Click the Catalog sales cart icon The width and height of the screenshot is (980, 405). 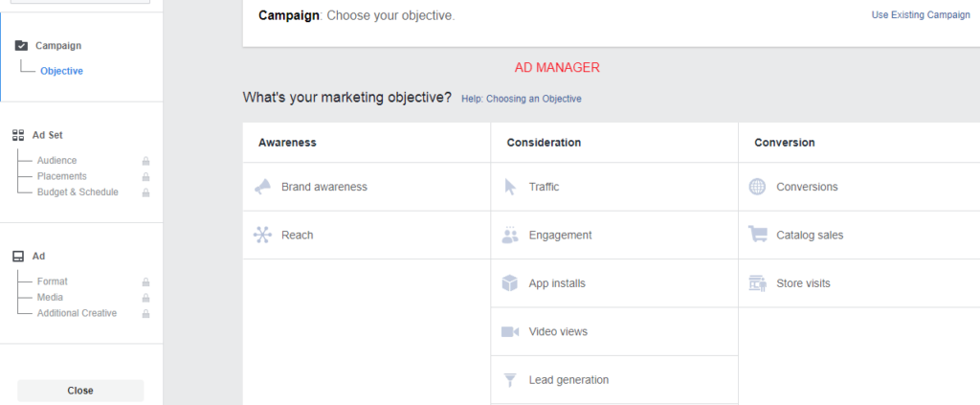(758, 235)
